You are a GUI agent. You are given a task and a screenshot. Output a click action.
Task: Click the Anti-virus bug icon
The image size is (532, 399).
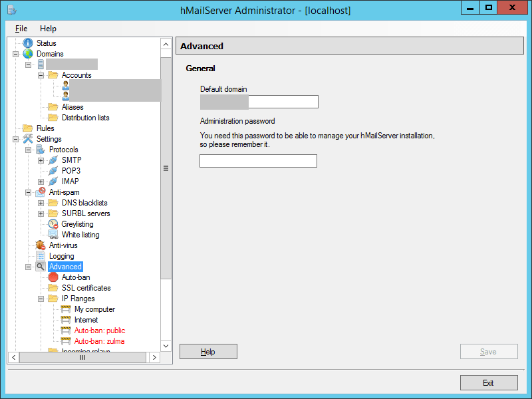point(41,245)
